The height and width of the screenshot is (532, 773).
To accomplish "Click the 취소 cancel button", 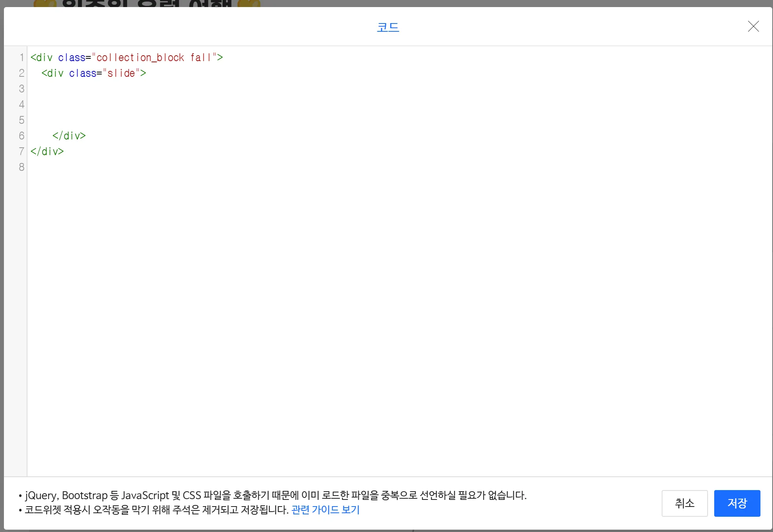I will [x=684, y=503].
